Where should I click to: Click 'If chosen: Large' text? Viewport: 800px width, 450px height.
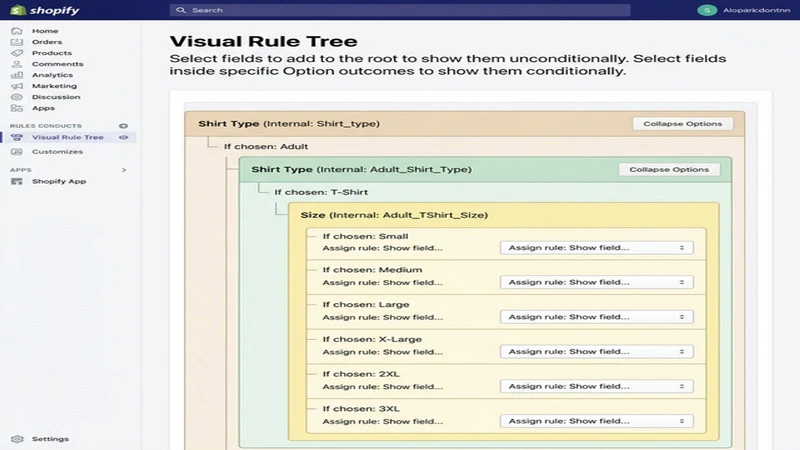coord(366,305)
